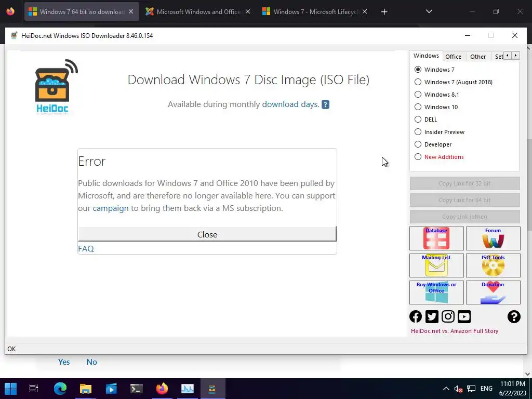Image resolution: width=532 pixels, height=399 pixels.
Task: Close the Error message box
Action: point(207,234)
